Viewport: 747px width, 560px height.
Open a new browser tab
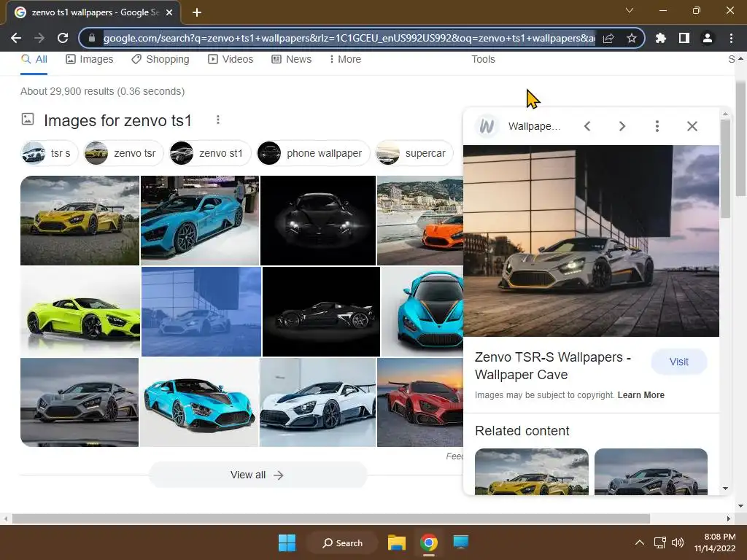(x=197, y=12)
